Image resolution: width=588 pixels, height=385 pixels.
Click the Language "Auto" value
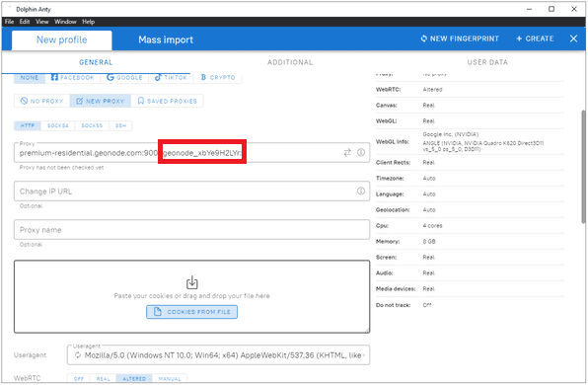(429, 194)
